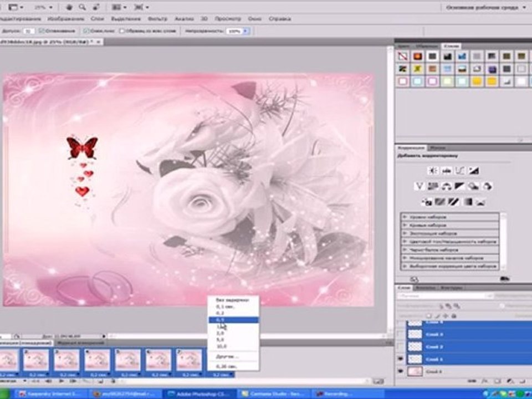
Task: Switch to Adobe Photoshop in the taskbar
Action: [199, 394]
